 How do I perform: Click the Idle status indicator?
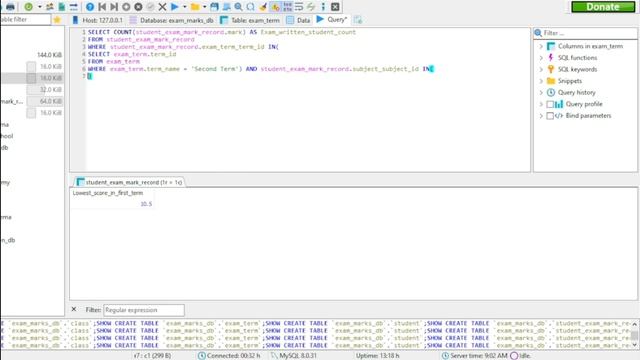(521, 356)
